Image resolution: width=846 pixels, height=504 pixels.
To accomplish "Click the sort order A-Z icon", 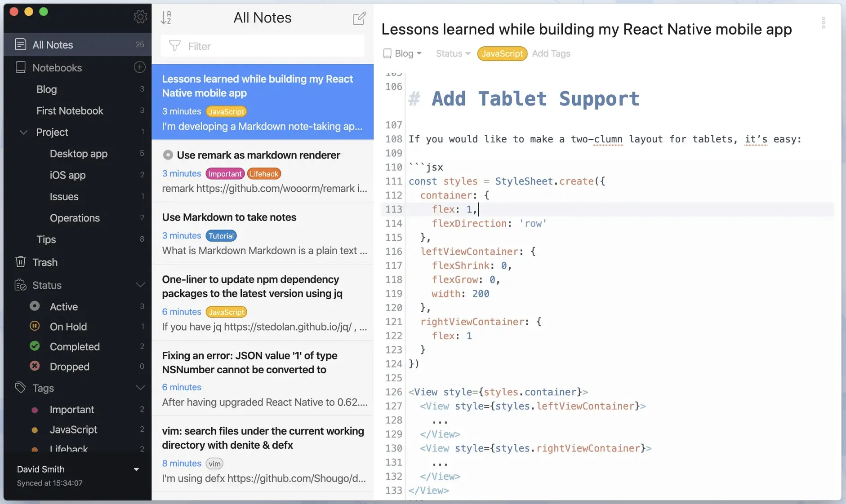I will (x=166, y=18).
